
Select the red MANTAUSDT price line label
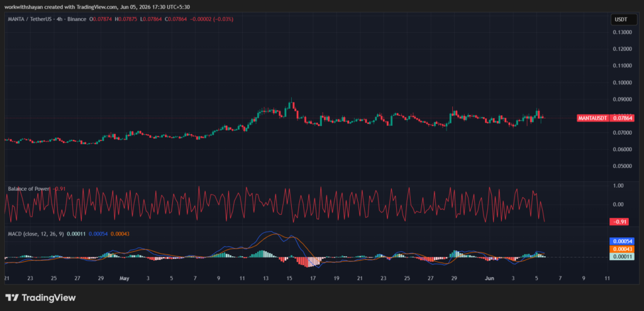pyautogui.click(x=594, y=118)
